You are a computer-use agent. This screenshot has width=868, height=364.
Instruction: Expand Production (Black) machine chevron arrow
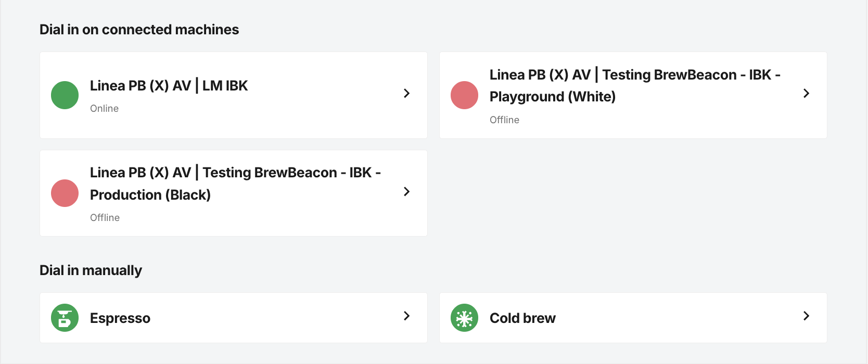pos(407,191)
